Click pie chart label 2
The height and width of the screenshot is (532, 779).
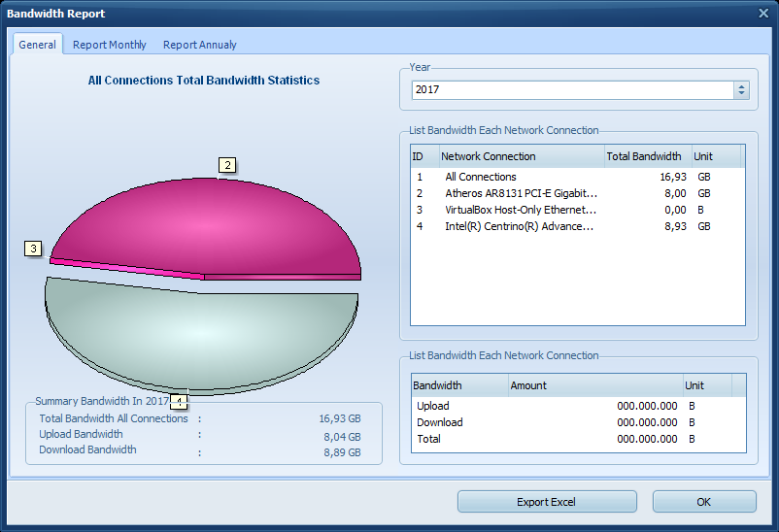click(x=227, y=165)
